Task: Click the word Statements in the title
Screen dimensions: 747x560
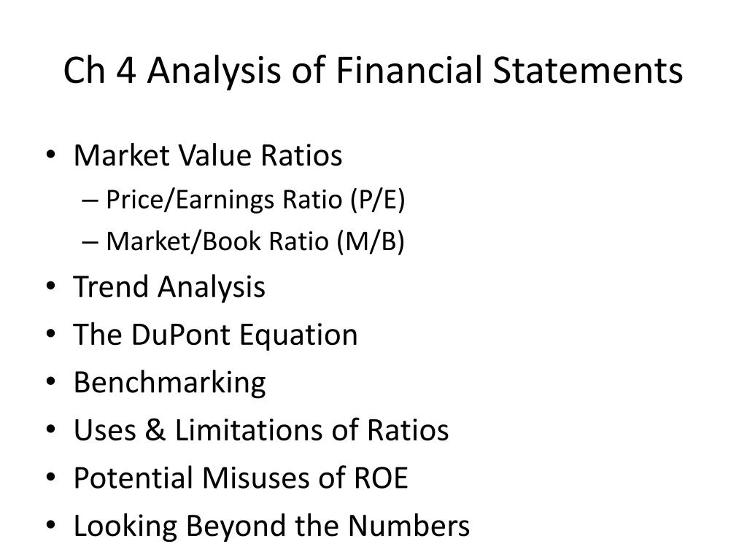Action: tap(588, 71)
